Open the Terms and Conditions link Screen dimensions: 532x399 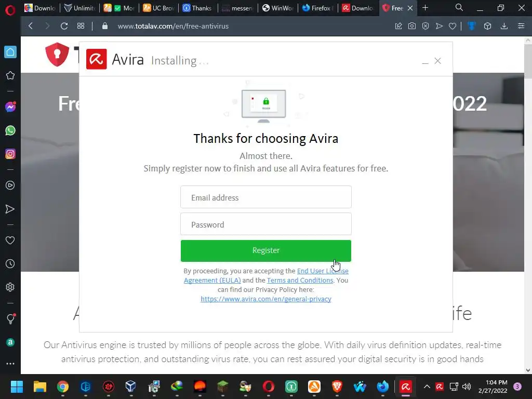pos(300,280)
